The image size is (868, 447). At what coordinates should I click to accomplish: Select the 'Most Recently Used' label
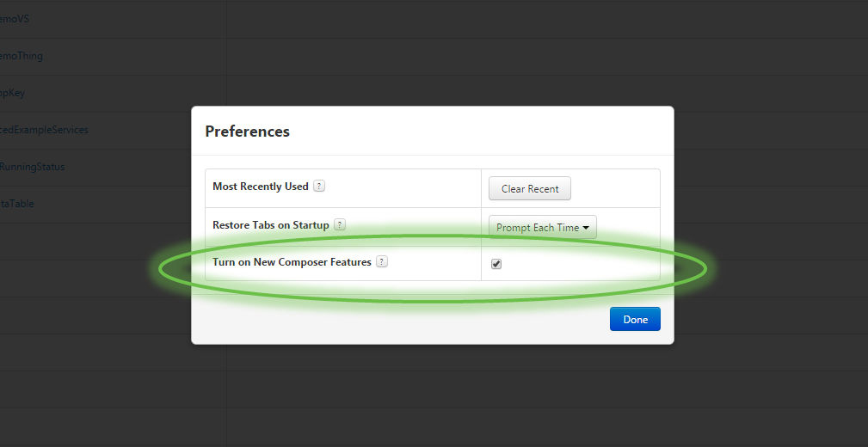(260, 187)
